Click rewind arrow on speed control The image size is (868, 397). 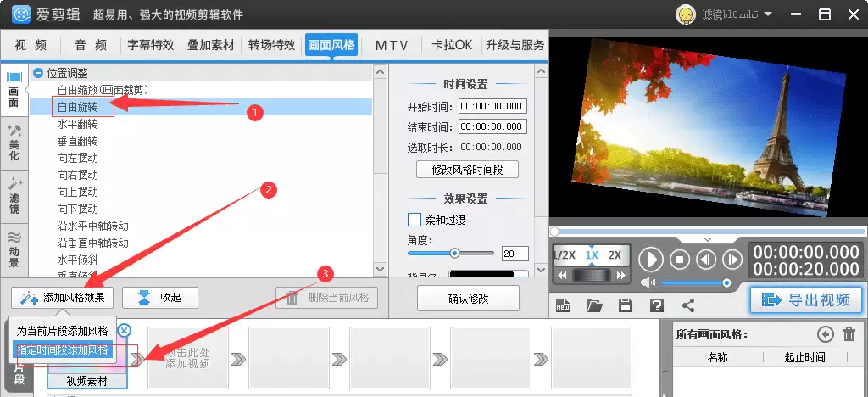pos(562,275)
